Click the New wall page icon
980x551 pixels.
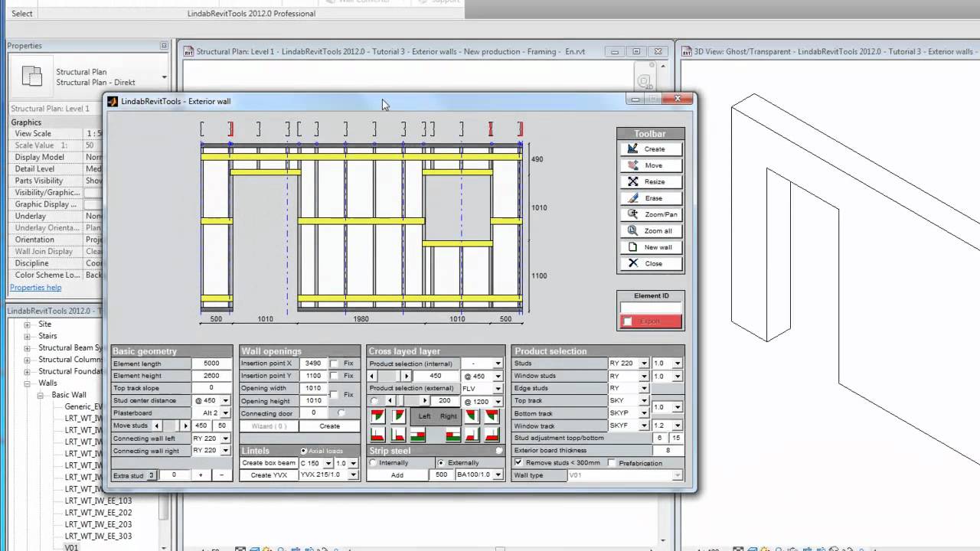(x=632, y=247)
